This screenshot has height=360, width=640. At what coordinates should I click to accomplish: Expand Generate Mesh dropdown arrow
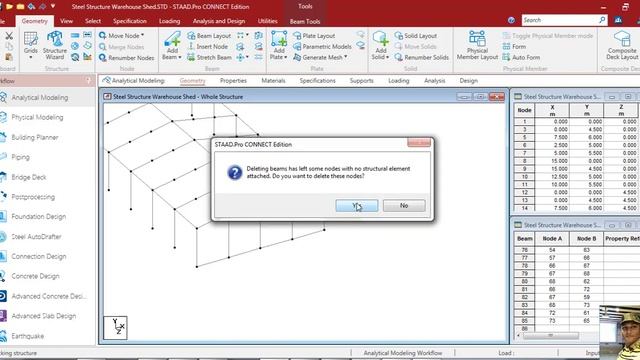[x=346, y=57]
